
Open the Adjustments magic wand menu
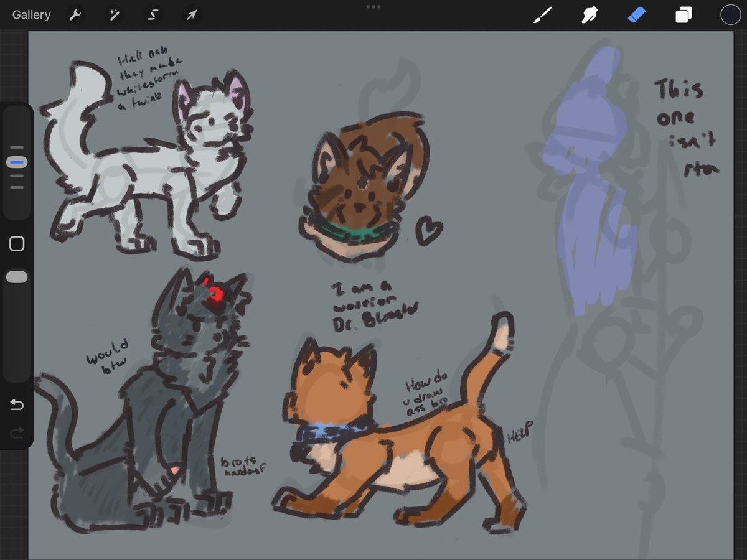click(x=114, y=15)
